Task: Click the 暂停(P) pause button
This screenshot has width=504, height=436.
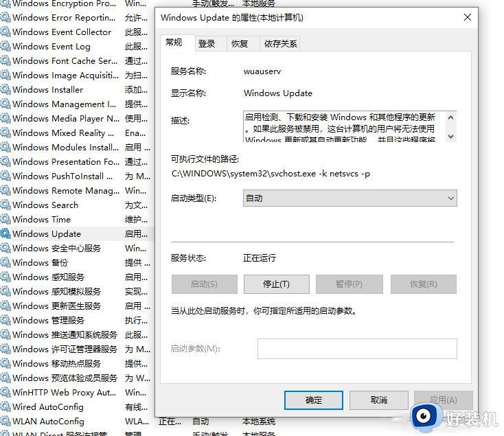Action: click(x=349, y=284)
